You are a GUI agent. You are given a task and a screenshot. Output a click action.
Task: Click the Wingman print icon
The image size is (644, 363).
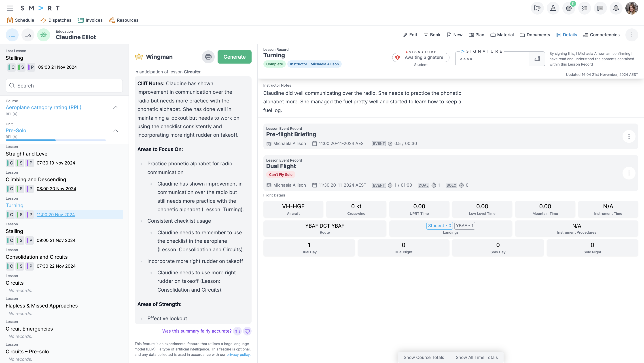coord(208,57)
